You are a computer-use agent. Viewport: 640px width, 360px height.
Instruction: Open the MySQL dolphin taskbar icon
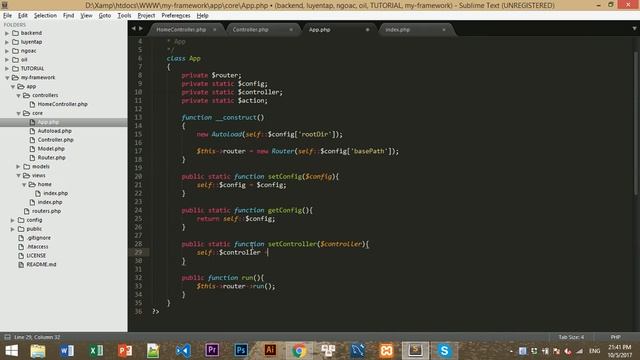coord(357,351)
